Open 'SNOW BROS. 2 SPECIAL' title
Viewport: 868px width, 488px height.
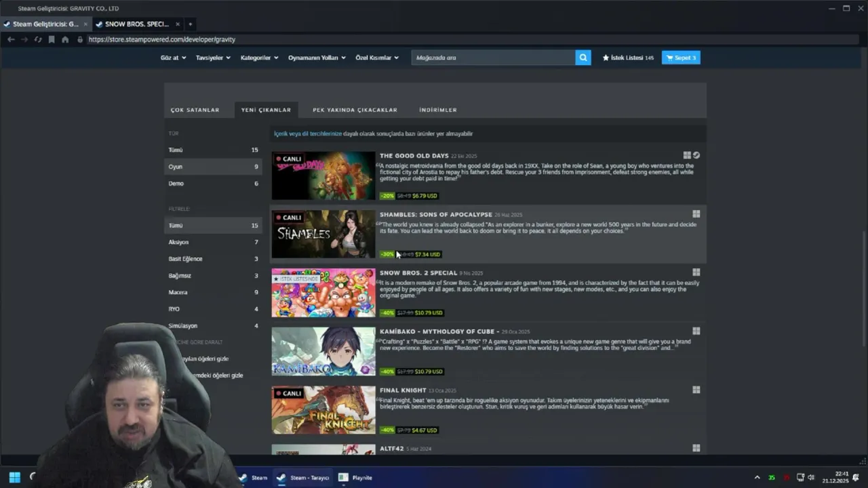[x=418, y=272]
